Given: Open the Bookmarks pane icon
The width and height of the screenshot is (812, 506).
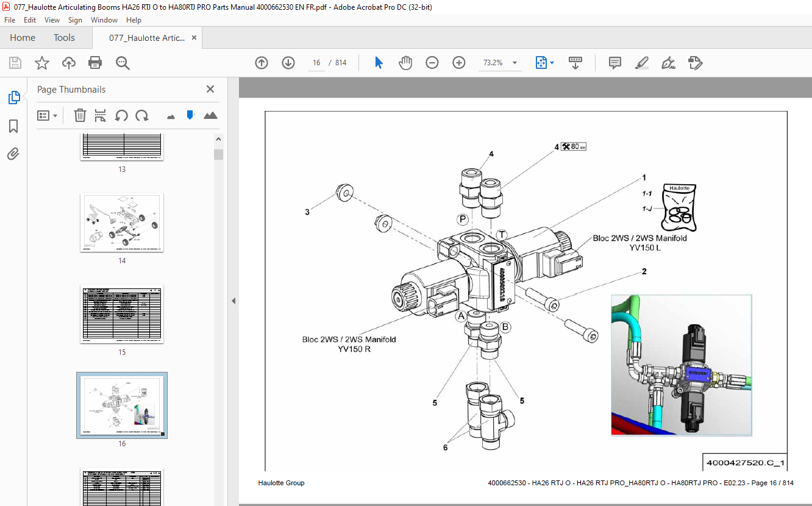Looking at the screenshot, I should pyautogui.click(x=13, y=126).
